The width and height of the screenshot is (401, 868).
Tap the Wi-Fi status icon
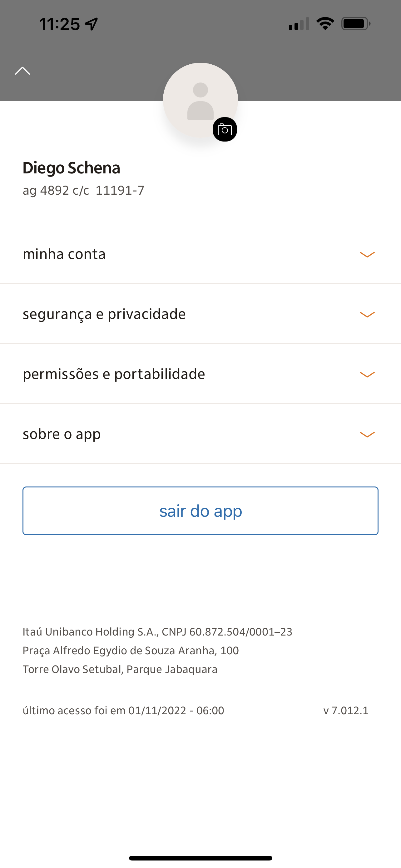pyautogui.click(x=325, y=23)
